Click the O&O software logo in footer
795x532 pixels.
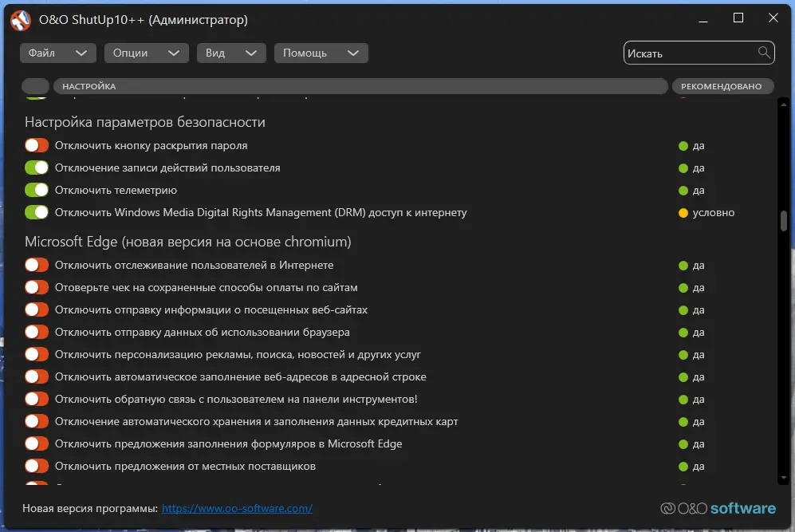[718, 508]
